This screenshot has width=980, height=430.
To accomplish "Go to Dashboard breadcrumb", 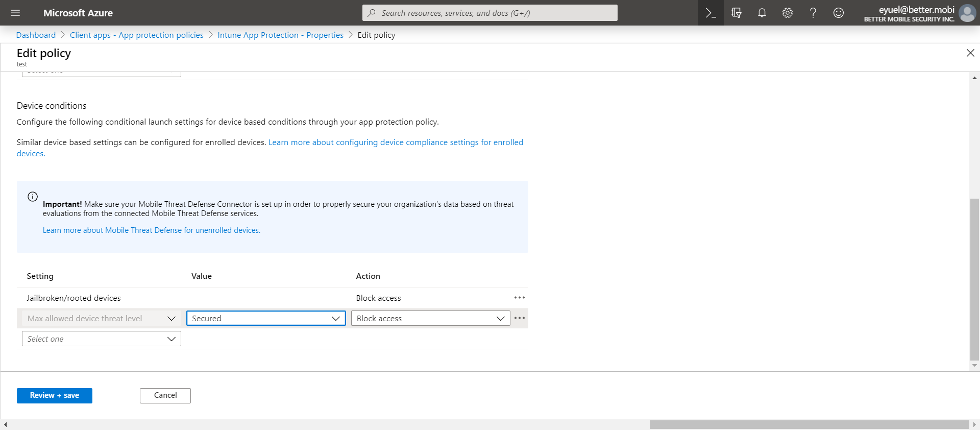I will (36, 35).
